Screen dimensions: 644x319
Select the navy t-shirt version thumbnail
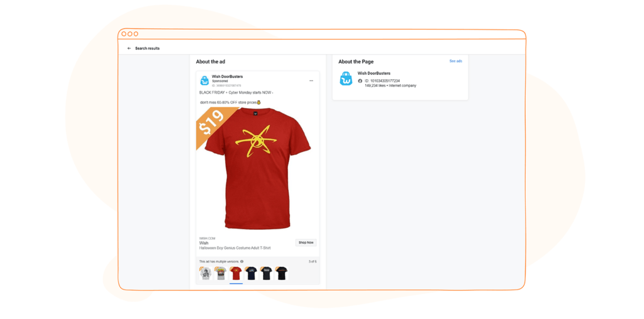[252, 273]
